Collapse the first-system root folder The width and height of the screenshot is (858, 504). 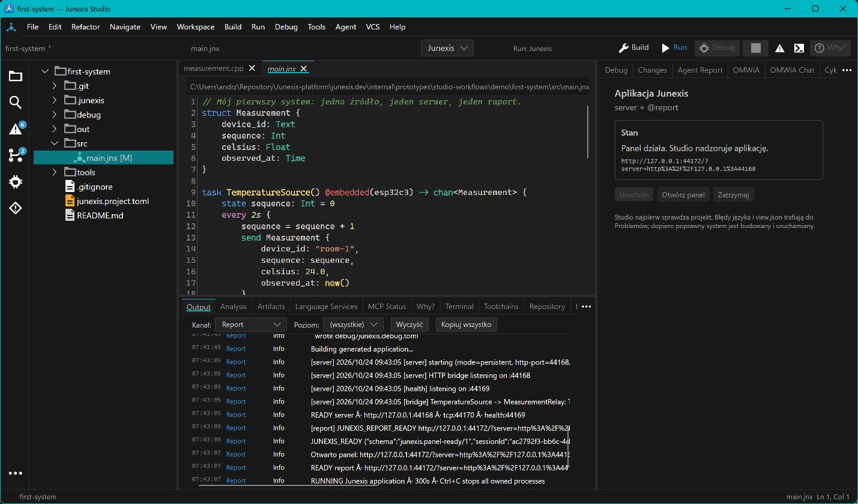point(45,71)
